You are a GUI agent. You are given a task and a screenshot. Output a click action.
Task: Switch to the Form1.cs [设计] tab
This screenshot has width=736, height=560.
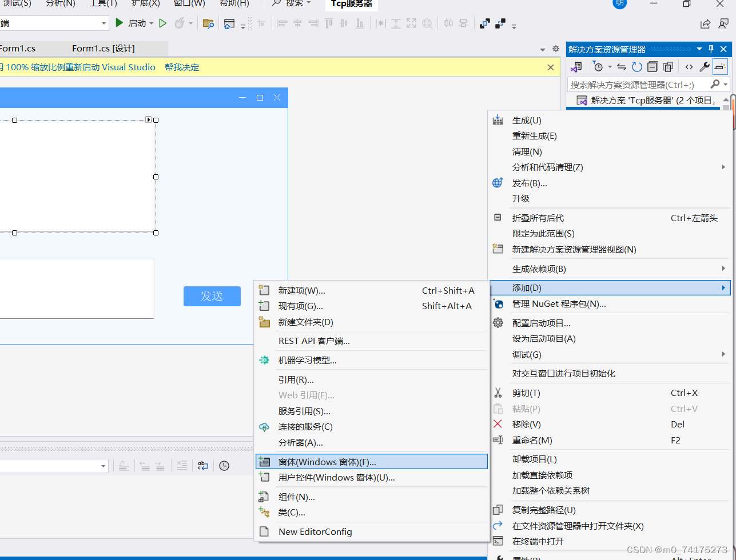click(102, 49)
